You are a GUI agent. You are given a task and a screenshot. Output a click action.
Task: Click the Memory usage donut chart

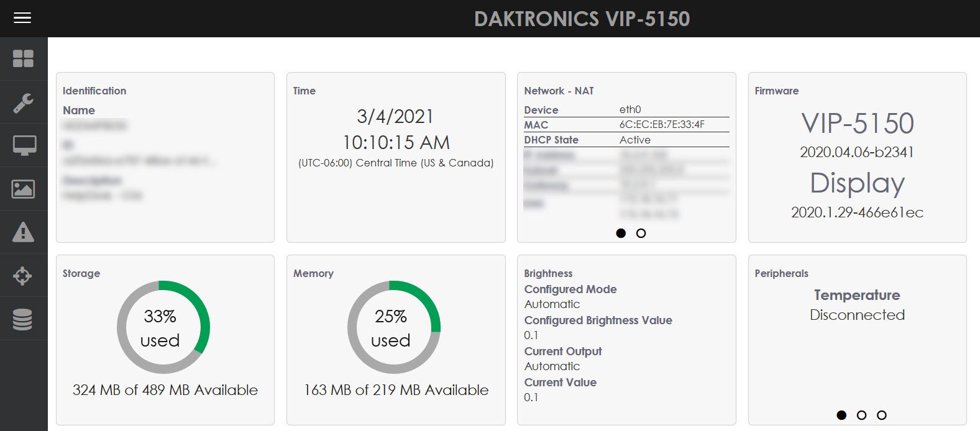pos(393,327)
